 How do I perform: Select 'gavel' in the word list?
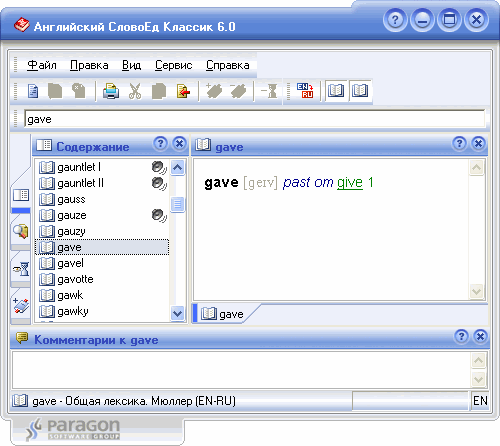[x=102, y=263]
